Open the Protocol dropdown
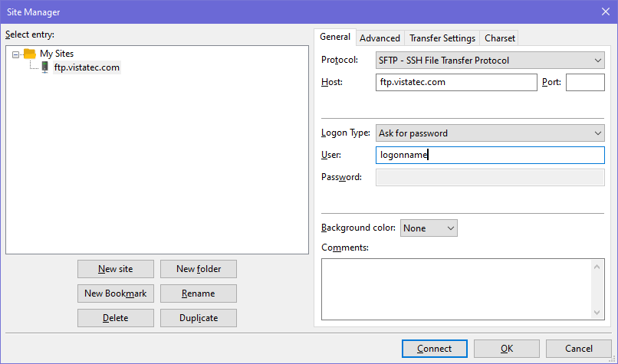Image resolution: width=618 pixels, height=364 pixels. tap(490, 61)
